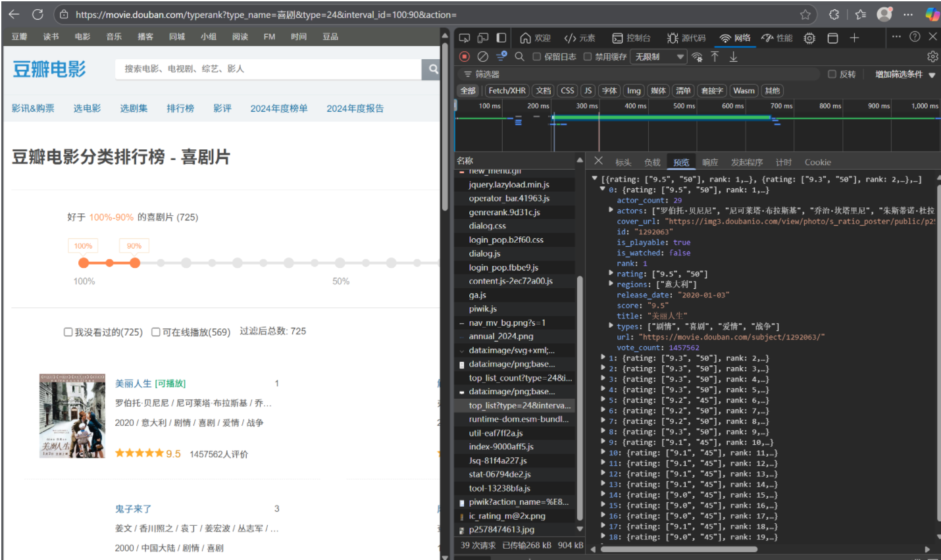Click the slider dot above 50%
Image resolution: width=941 pixels, height=560 pixels.
click(x=340, y=263)
